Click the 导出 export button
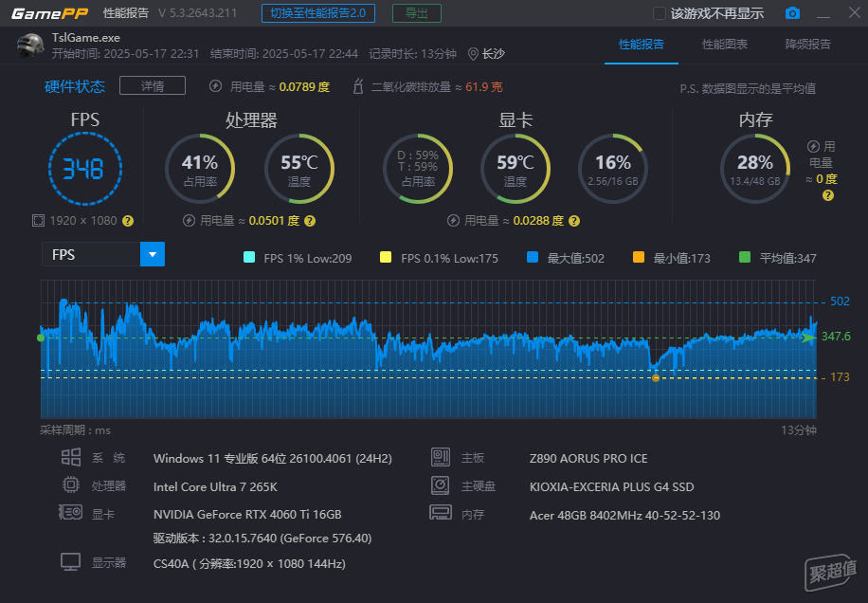Image resolution: width=868 pixels, height=603 pixels. (x=417, y=13)
